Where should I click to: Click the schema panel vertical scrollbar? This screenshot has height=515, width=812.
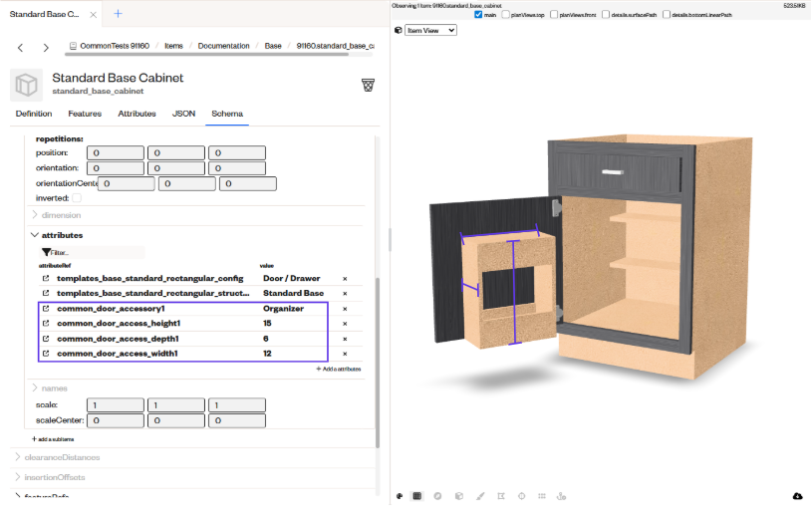tap(378, 363)
